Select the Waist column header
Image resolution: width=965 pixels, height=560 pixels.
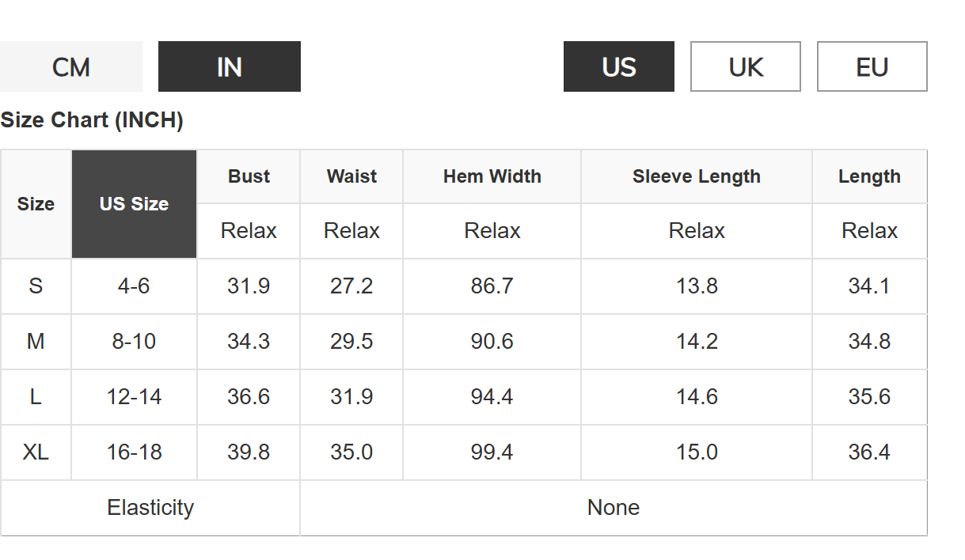[351, 176]
